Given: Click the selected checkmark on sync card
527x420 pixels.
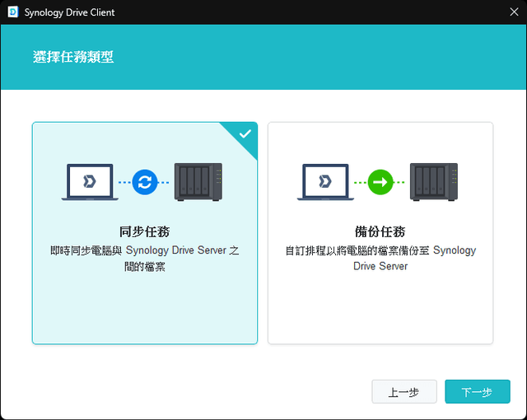Looking at the screenshot, I should coord(245,133).
